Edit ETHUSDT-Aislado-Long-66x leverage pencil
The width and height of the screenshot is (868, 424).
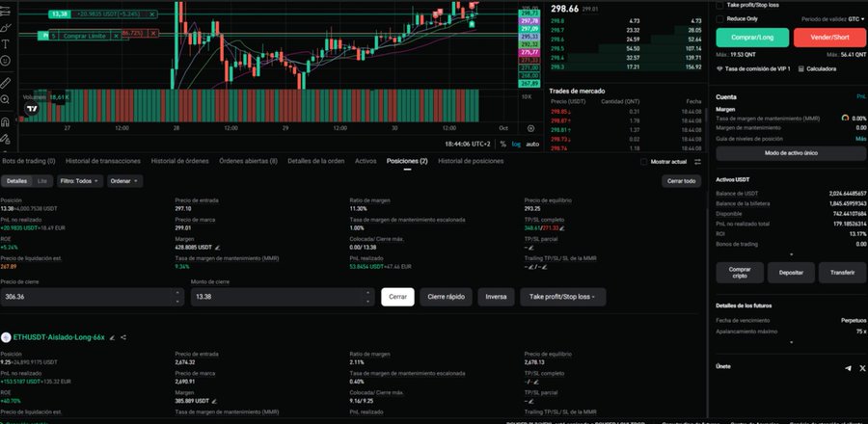click(x=112, y=337)
